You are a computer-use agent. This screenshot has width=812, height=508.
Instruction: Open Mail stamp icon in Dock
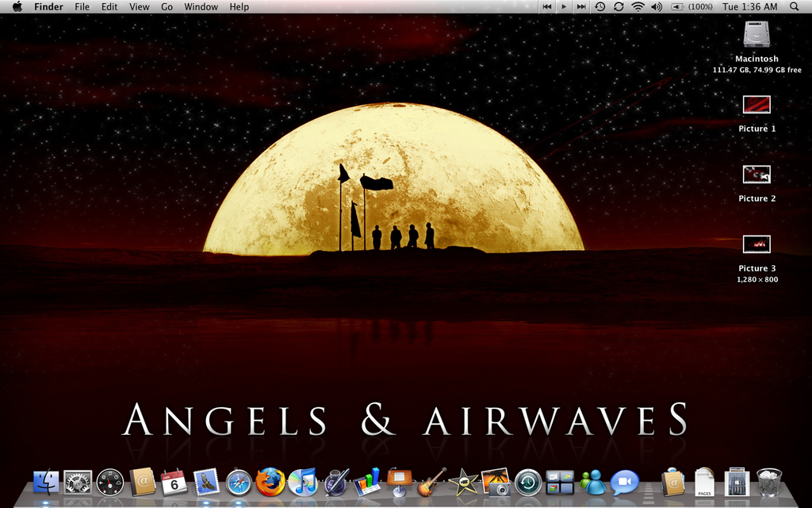coord(206,482)
